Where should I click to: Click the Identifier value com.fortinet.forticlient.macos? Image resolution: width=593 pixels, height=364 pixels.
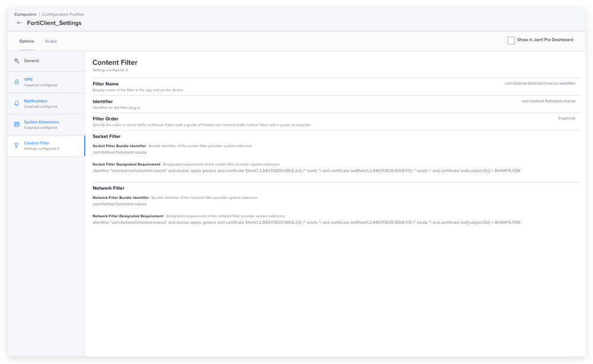click(549, 102)
